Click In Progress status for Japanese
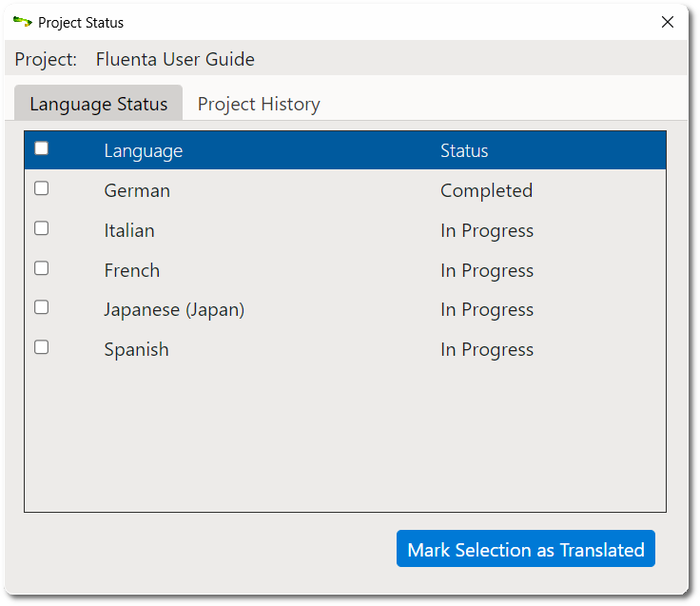Viewport: 700px width, 606px height. [x=487, y=310]
